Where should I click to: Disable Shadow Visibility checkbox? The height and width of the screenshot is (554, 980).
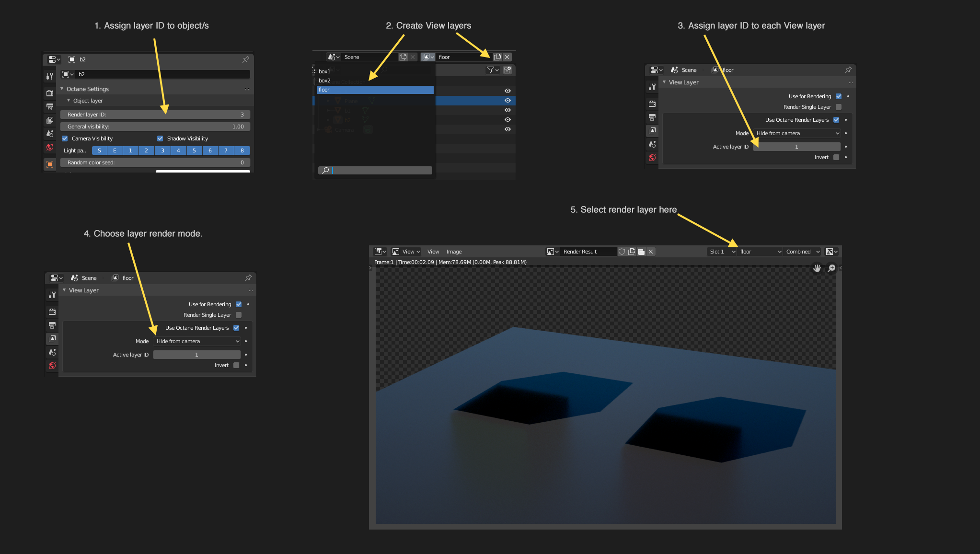(160, 138)
